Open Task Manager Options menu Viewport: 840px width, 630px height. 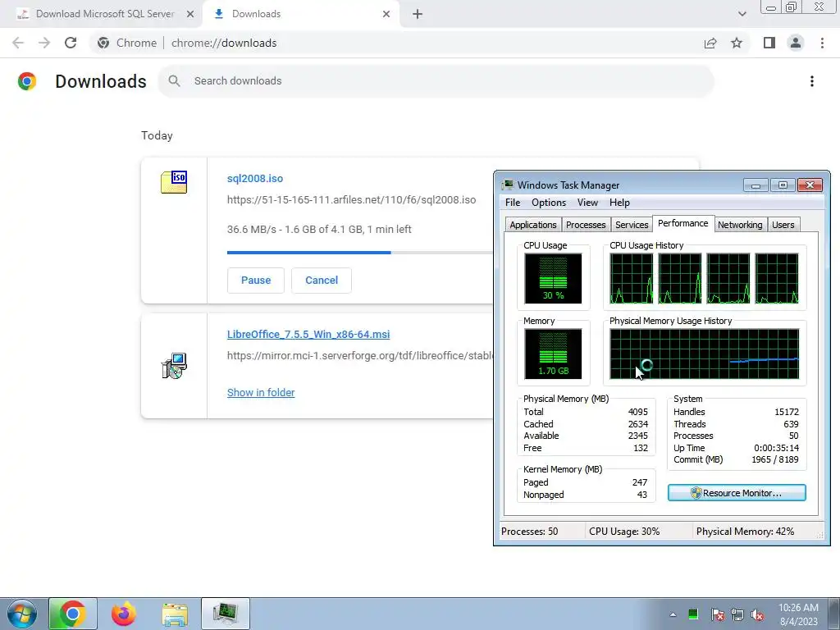tap(549, 203)
